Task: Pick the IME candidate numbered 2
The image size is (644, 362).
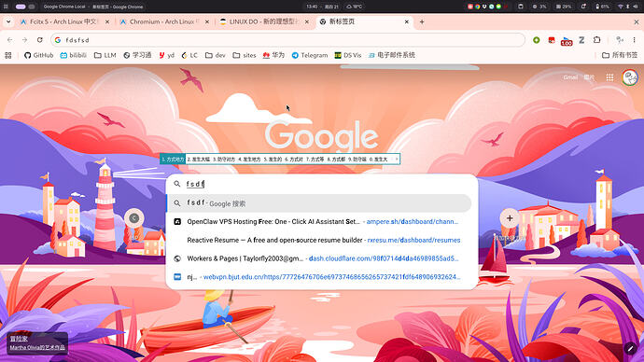Action: point(199,160)
